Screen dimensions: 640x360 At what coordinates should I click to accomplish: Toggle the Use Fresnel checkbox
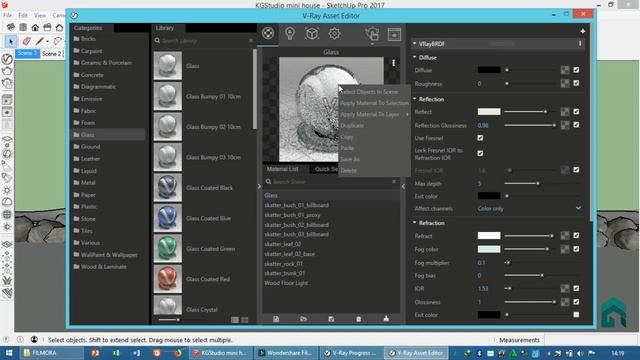point(480,138)
